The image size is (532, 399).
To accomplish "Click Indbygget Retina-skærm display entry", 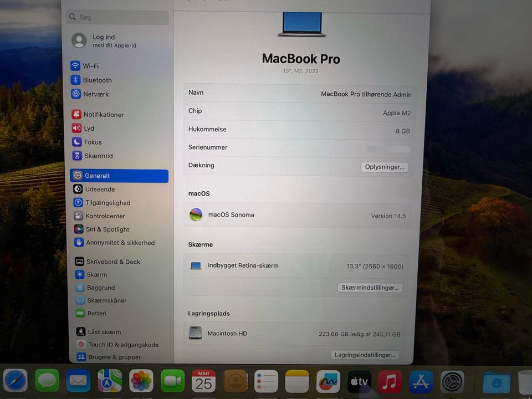I will point(296,266).
